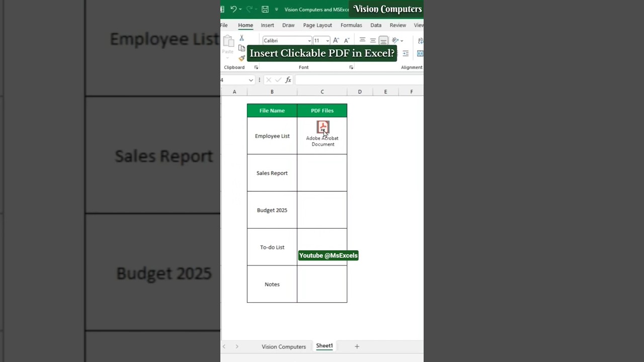Screen dimensions: 644x362
Task: Click the Redo arrow icon
Action: (249, 9)
